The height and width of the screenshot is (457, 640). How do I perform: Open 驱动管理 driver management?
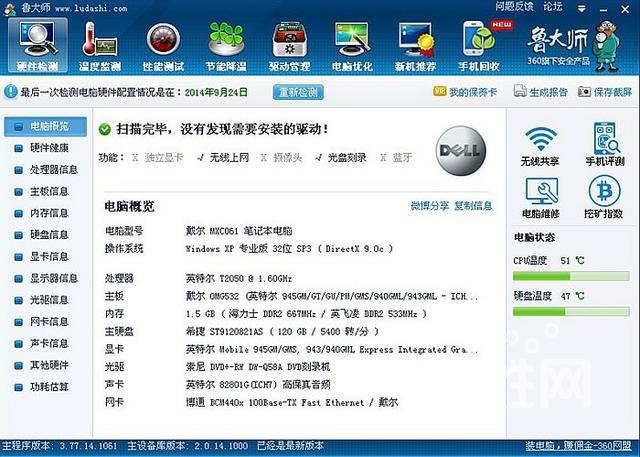pos(289,47)
